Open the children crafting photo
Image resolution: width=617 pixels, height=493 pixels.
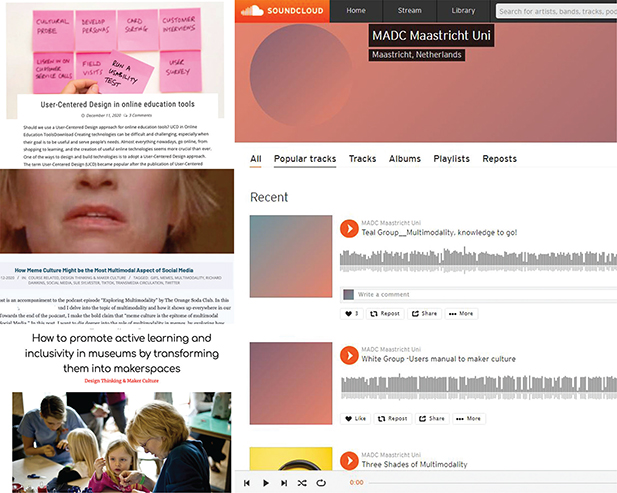pos(122,442)
